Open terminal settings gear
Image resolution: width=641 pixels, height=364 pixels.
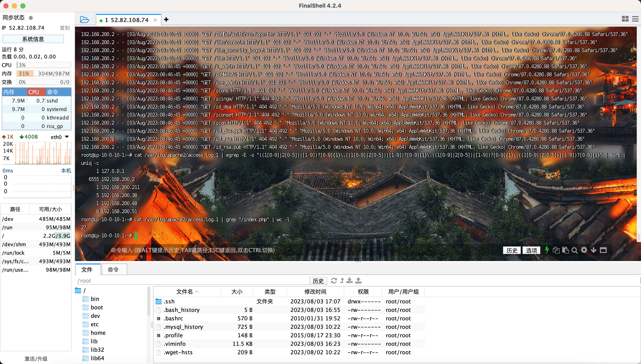coord(584,250)
